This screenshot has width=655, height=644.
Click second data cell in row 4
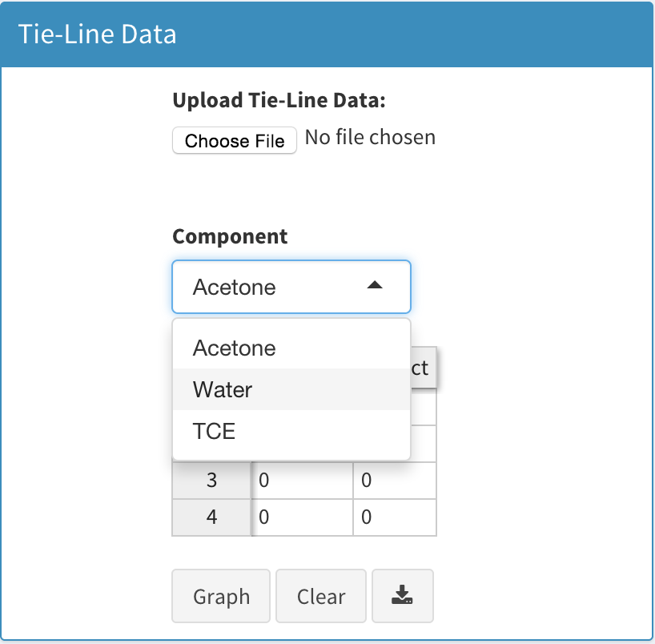[x=395, y=517]
